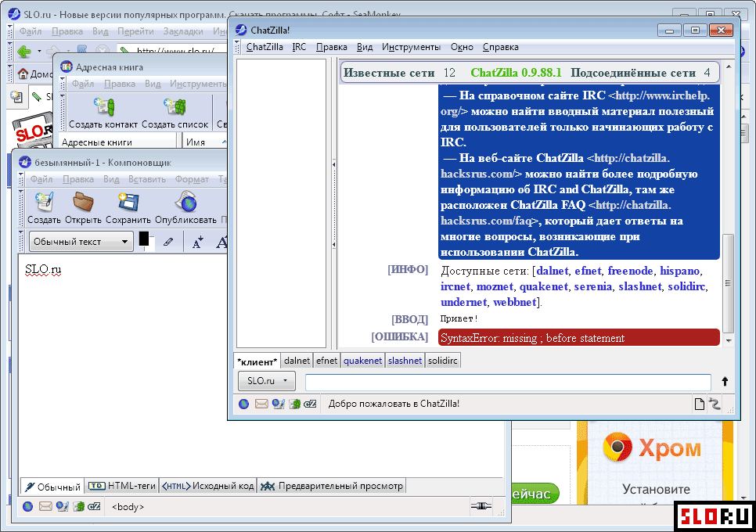This screenshot has height=532, width=756.
Task: Click the Address Book icon in the Composer status bar
Action: [x=78, y=506]
